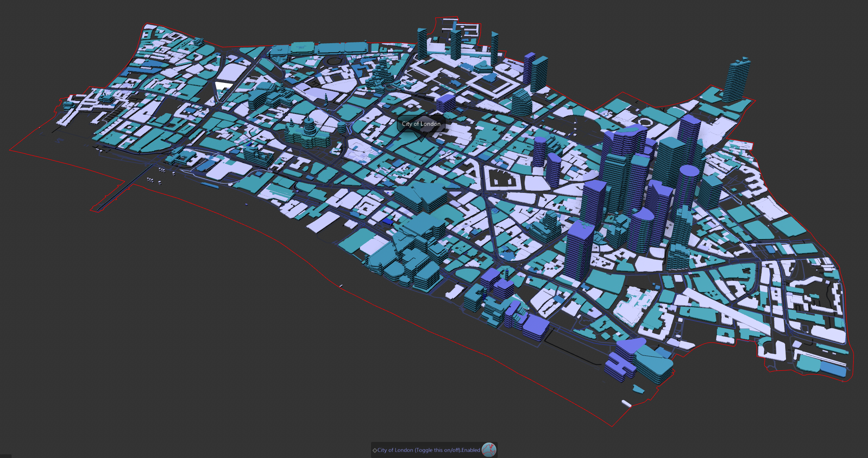Click the diamond keyframe icon beside City of London

(x=375, y=450)
